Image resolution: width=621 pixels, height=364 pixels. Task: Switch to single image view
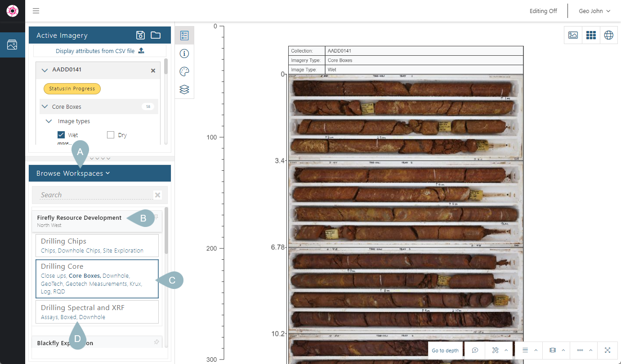coord(573,35)
